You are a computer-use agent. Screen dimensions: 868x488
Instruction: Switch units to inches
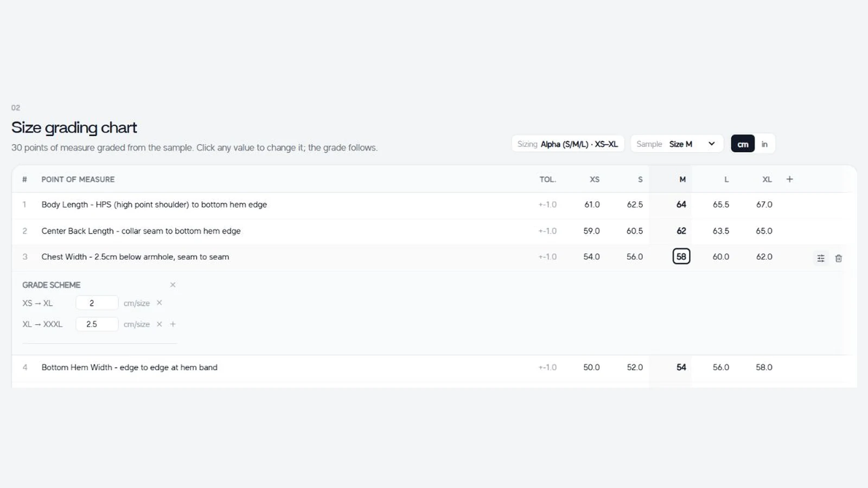coord(764,144)
